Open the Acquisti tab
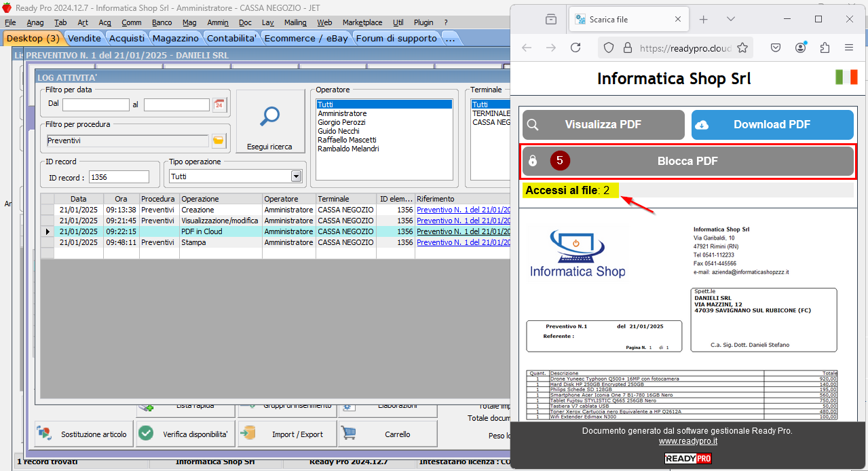 click(127, 38)
